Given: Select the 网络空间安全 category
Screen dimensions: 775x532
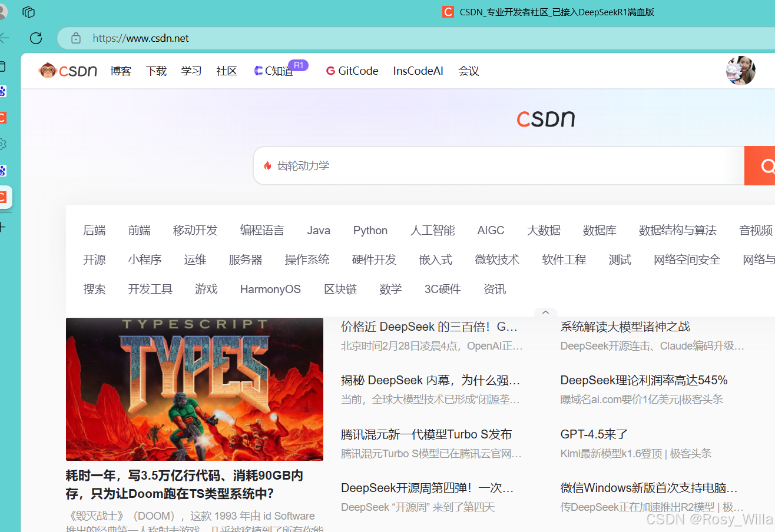Looking at the screenshot, I should click(x=687, y=260).
